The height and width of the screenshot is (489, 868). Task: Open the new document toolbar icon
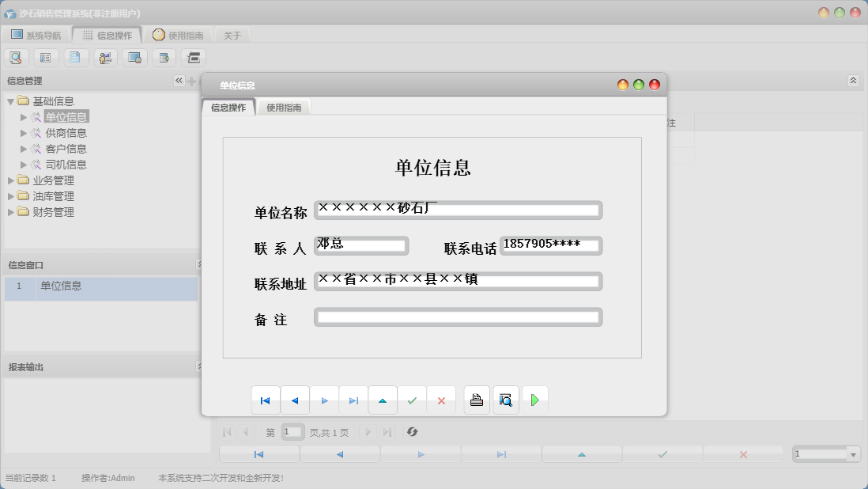point(76,57)
